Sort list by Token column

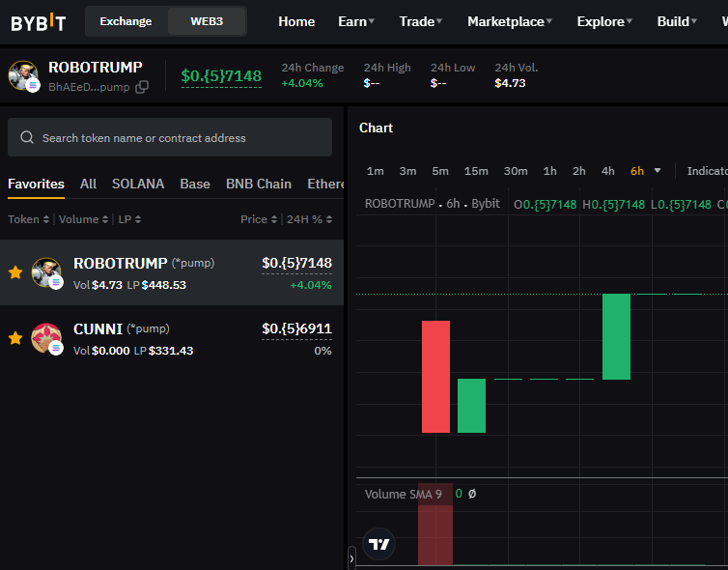coord(28,219)
